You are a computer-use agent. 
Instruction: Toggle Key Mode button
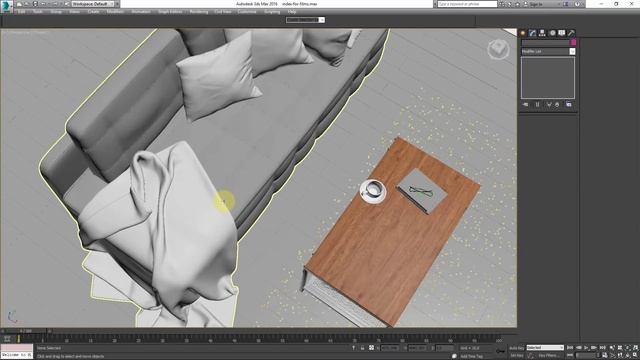click(570, 356)
